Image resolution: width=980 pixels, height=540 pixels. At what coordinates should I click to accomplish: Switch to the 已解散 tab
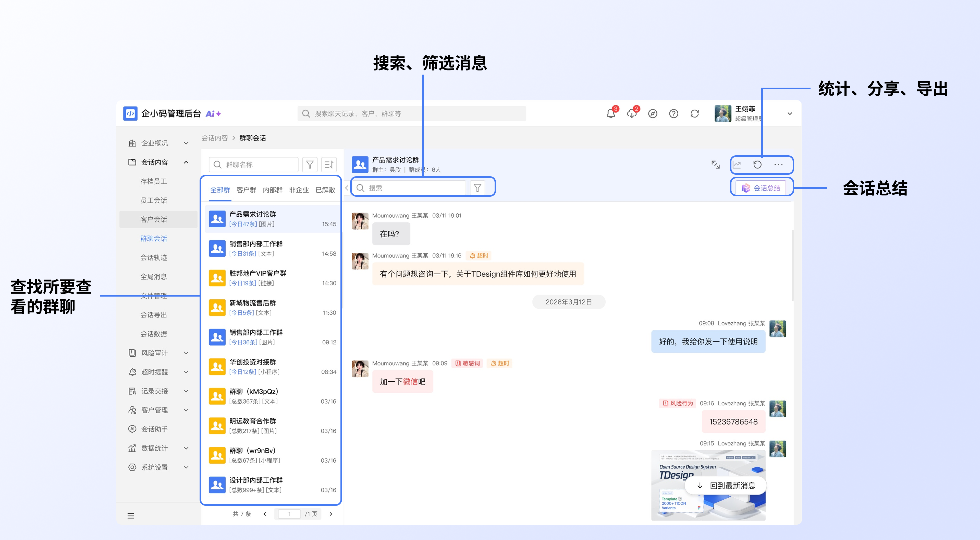click(x=325, y=190)
